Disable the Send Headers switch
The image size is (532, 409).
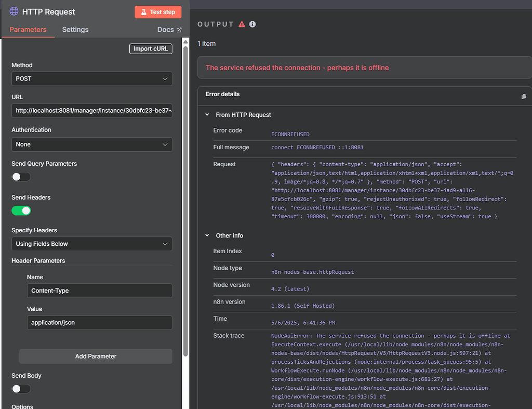click(x=21, y=210)
